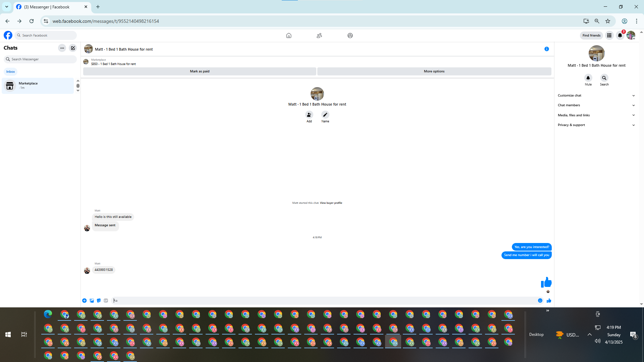Send a thumbs-up like
Image resolution: width=644 pixels, height=362 pixels.
[x=549, y=301]
